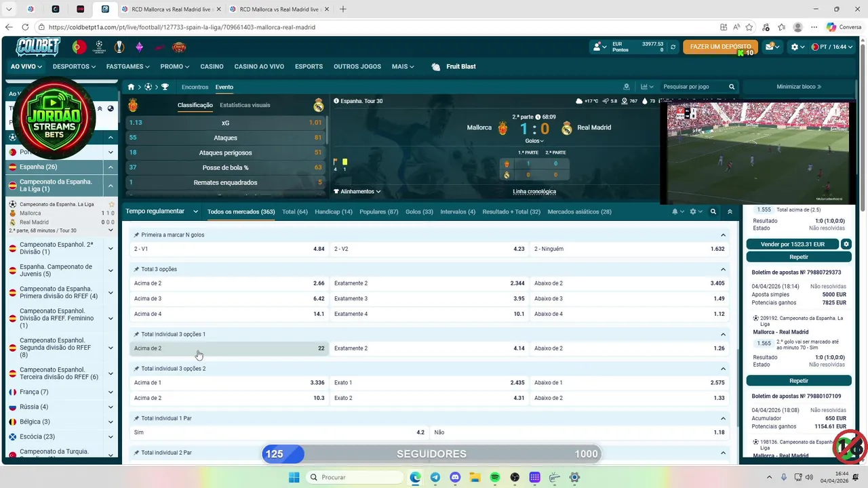Screen dimensions: 868x488
Task: Click 'Vender por 1523.31 EUR' button
Action: click(x=792, y=244)
